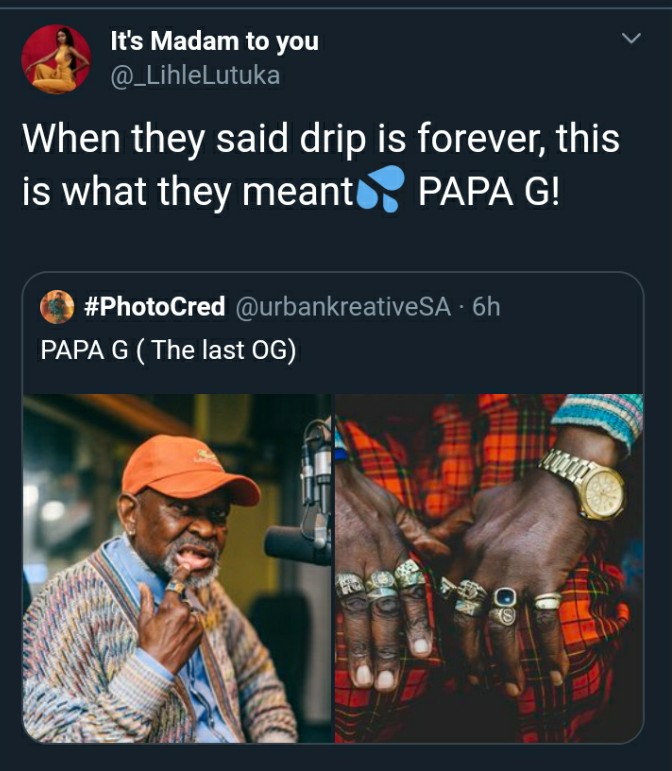Click the orange cap in left photo

190,471
